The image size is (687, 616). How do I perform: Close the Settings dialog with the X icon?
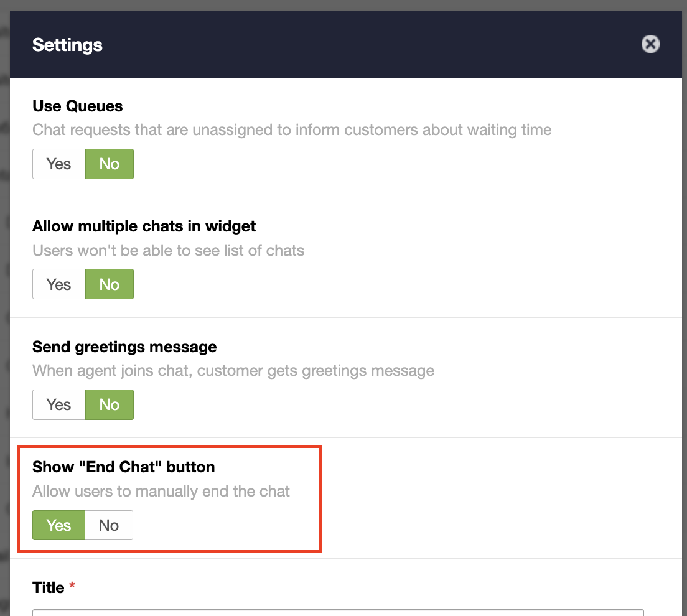click(650, 44)
